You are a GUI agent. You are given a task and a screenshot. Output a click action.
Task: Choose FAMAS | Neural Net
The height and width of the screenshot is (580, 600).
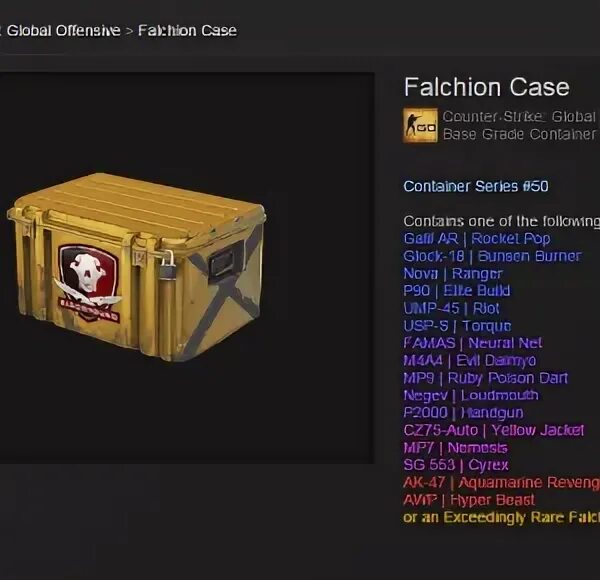473,343
